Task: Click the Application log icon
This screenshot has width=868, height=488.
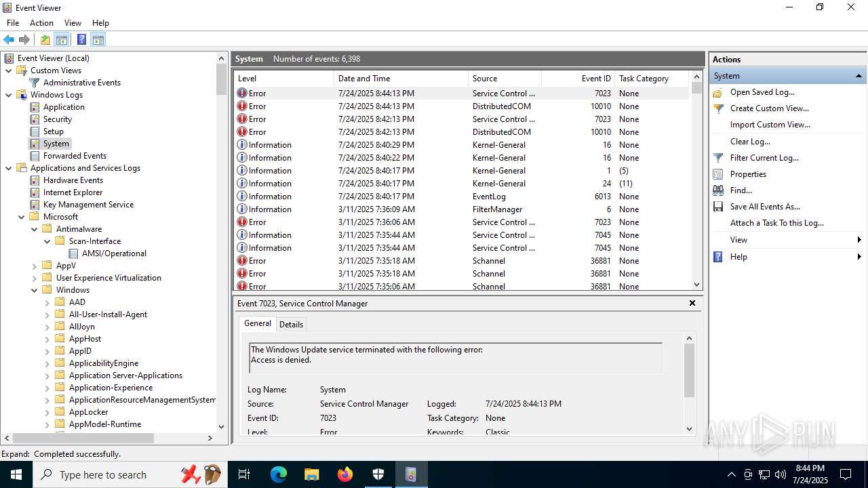Action: [35, 107]
